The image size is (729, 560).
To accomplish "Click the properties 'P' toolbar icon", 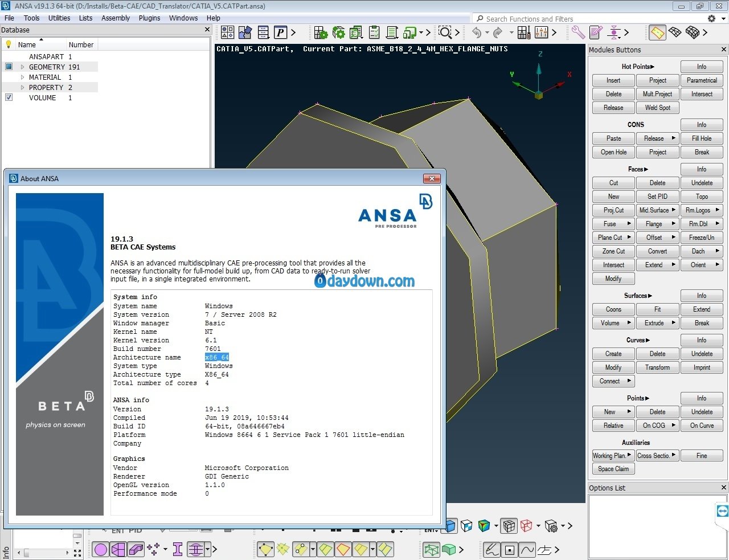I will pos(280,32).
